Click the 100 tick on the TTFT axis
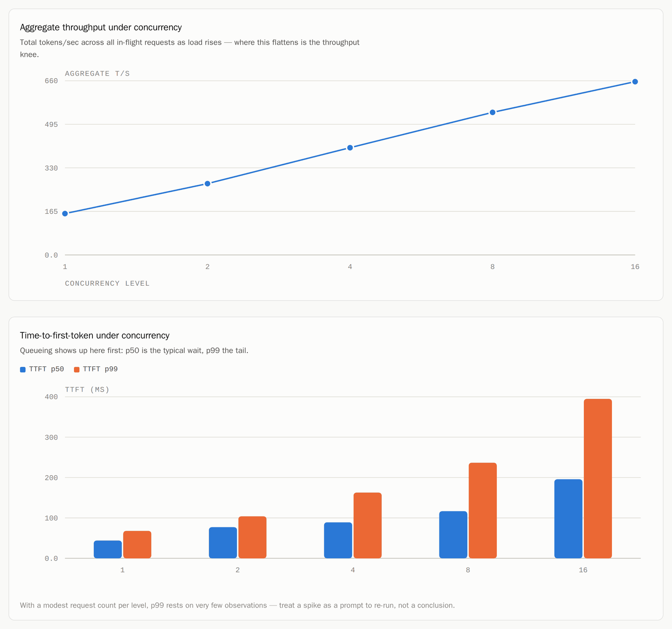Viewport: 672px width, 629px height. [x=51, y=518]
